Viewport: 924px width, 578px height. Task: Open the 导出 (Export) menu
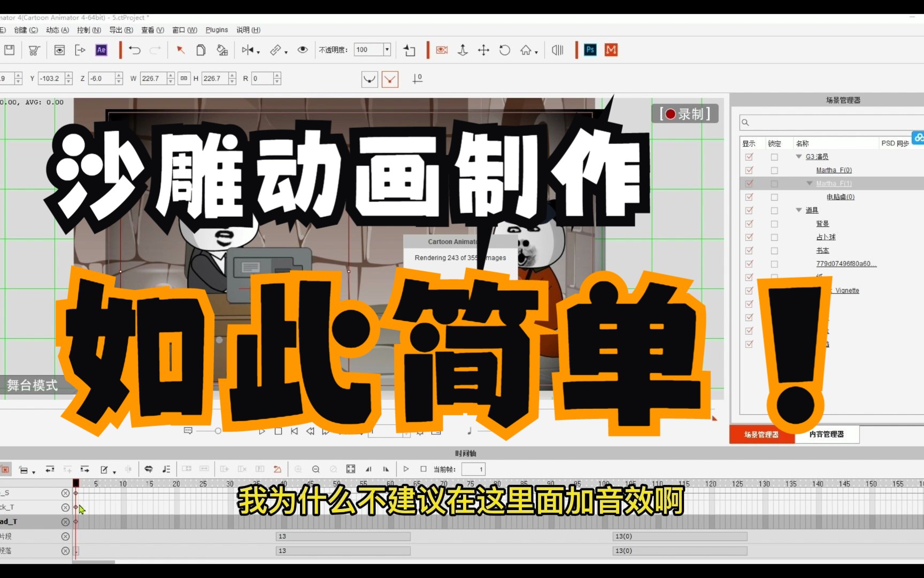pyautogui.click(x=121, y=30)
